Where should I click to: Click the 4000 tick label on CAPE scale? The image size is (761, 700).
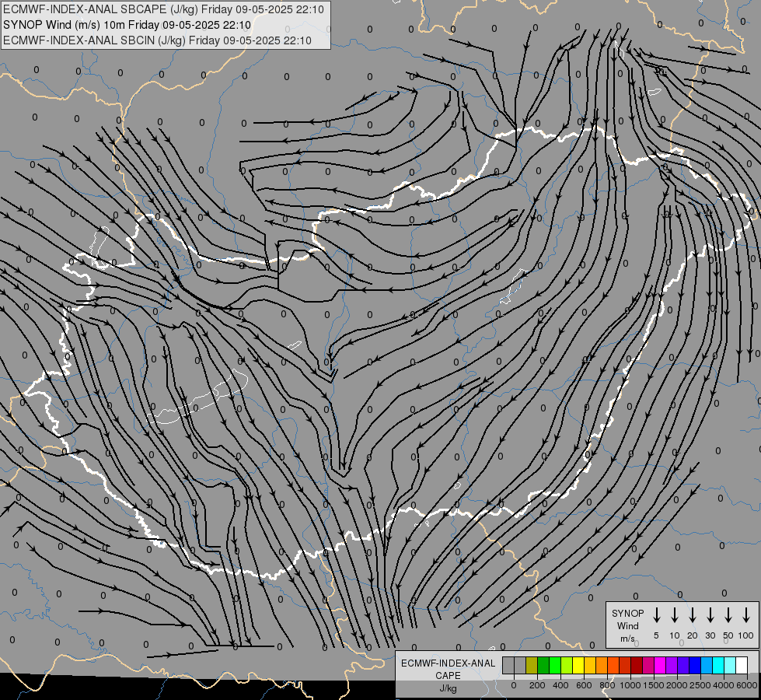[x=724, y=685]
